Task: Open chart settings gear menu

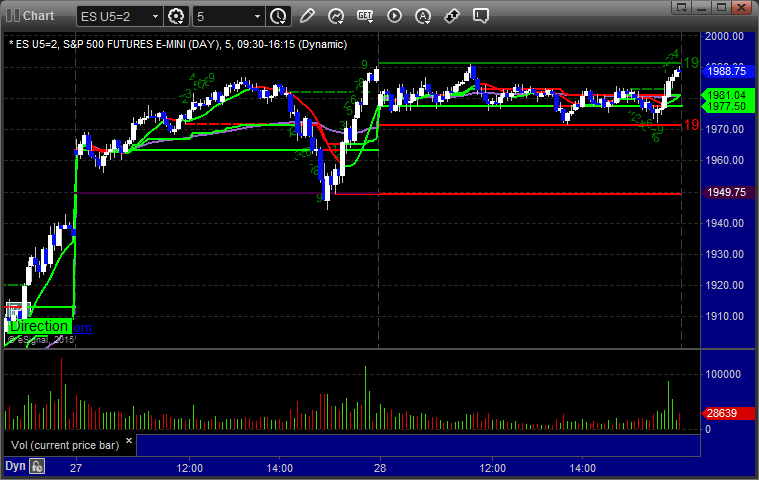Action: [176, 16]
